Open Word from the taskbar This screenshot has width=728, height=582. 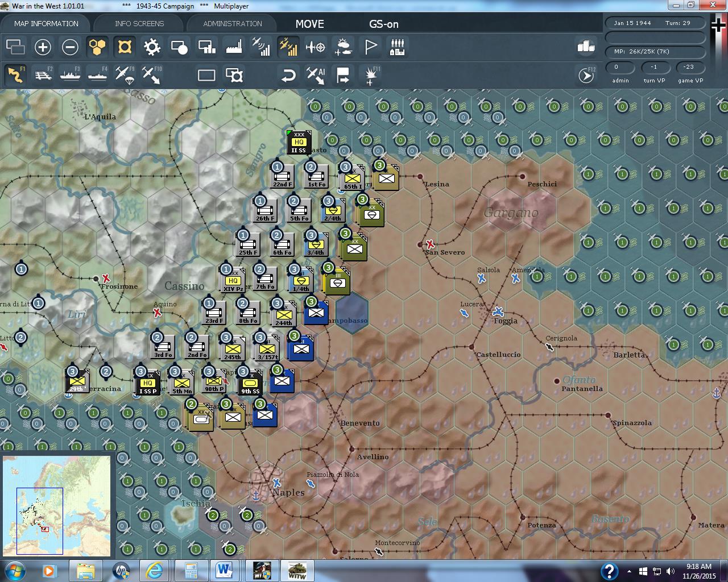tap(225, 570)
